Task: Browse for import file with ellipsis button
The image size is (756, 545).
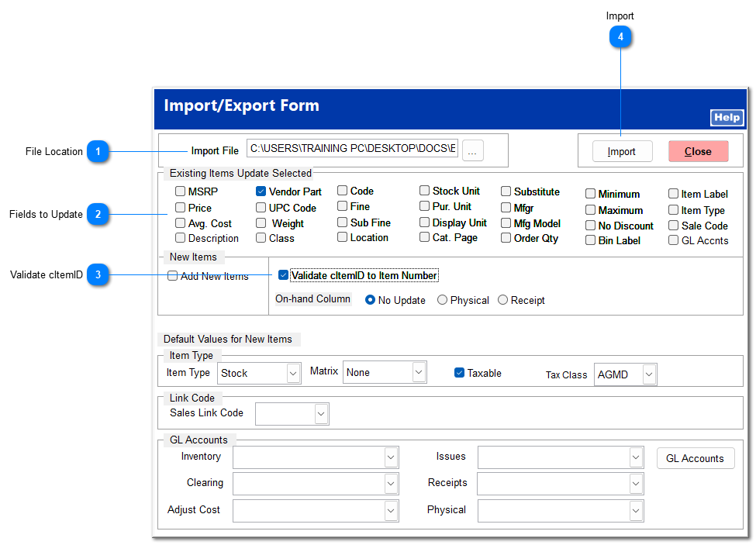Action: click(x=472, y=151)
